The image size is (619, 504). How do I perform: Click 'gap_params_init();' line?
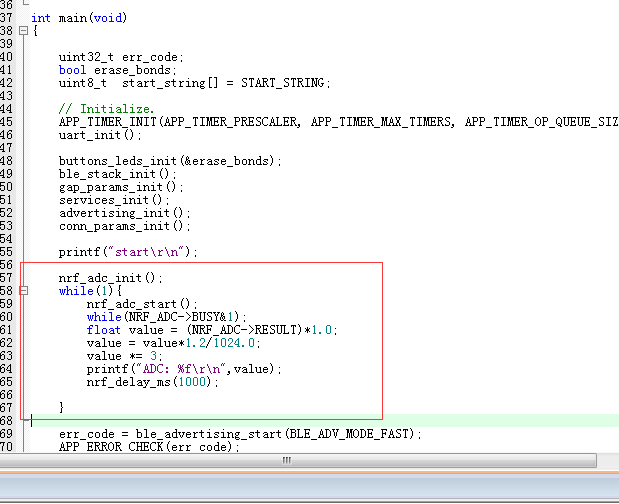click(121, 187)
